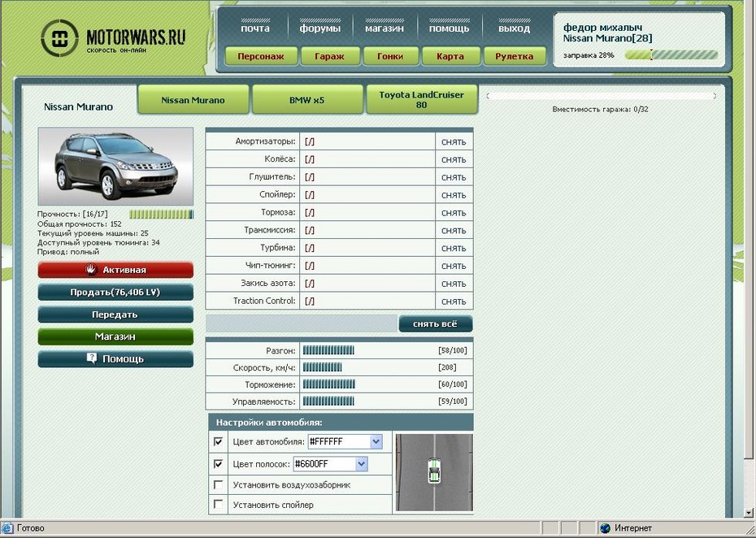Open помощь in top navigation
The width and height of the screenshot is (756, 538).
(449, 28)
